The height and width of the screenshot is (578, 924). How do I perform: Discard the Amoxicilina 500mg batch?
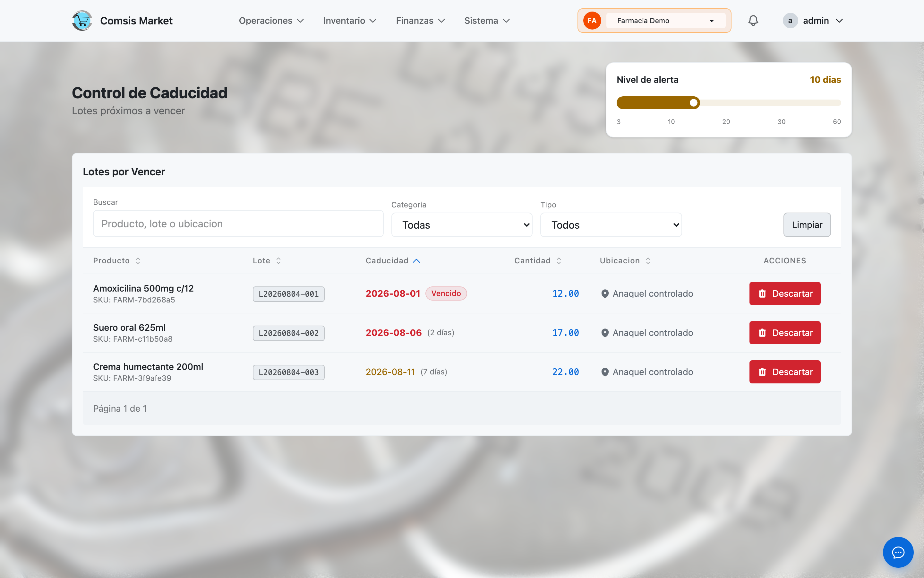pyautogui.click(x=785, y=293)
